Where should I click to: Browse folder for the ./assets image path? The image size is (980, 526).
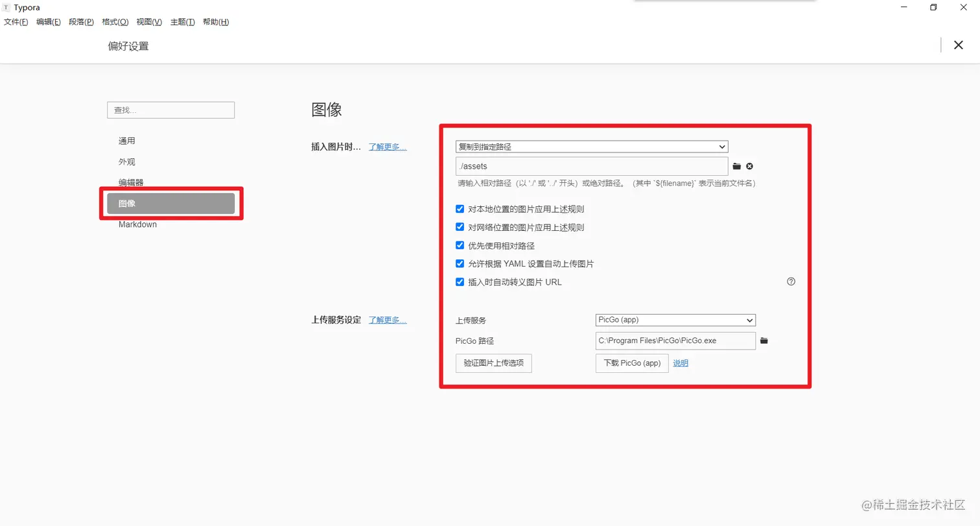coord(737,167)
